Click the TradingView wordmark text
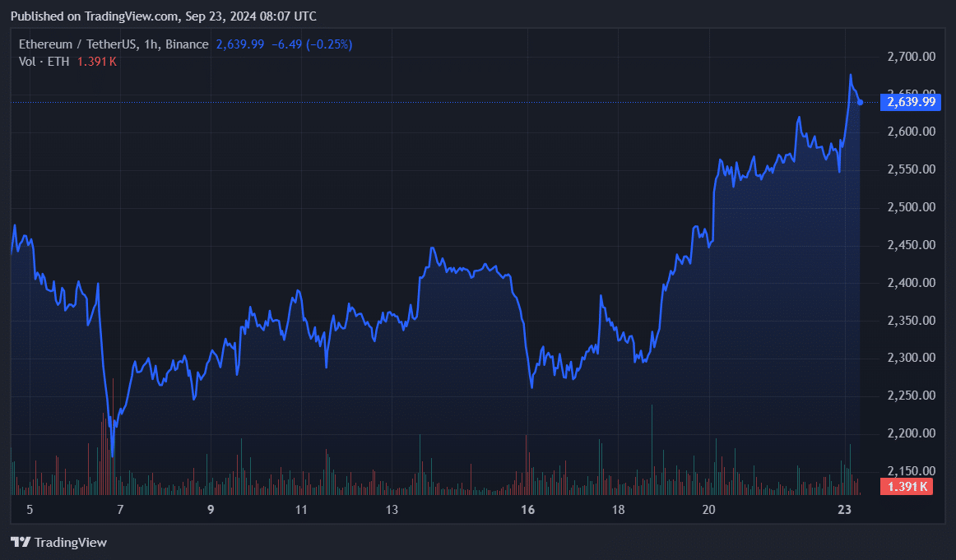 [x=71, y=543]
